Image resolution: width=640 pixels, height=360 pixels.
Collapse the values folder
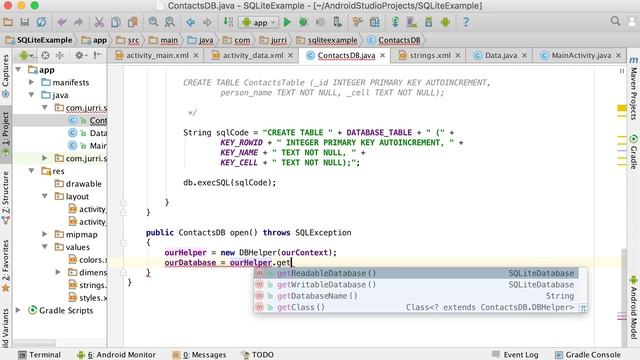click(x=44, y=247)
